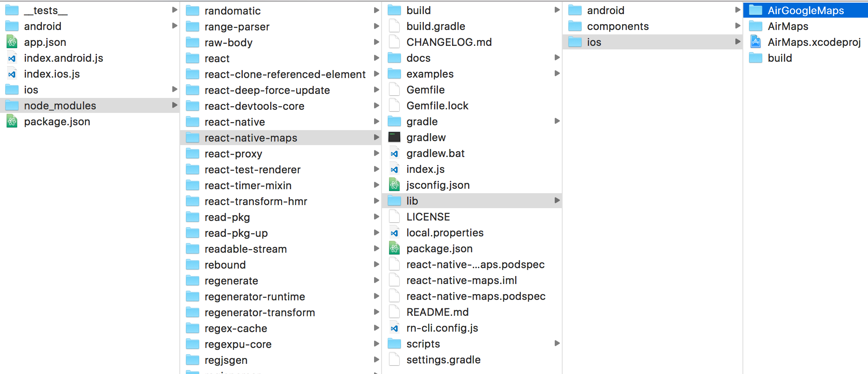This screenshot has width=868, height=374.
Task: Expand the gradle folder arrow
Action: pos(557,121)
